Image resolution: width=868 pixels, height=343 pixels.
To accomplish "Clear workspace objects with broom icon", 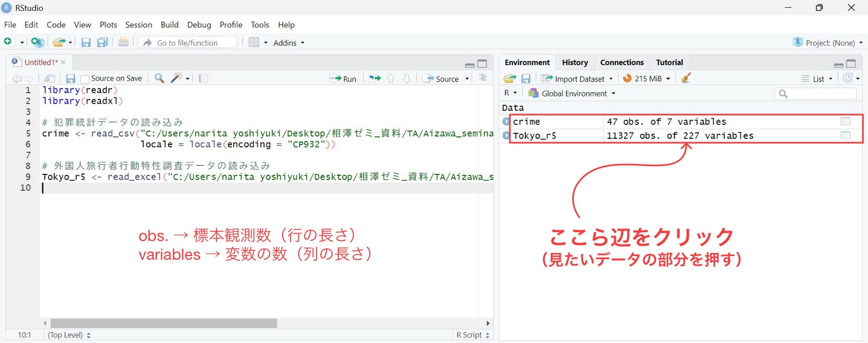I will [x=686, y=78].
